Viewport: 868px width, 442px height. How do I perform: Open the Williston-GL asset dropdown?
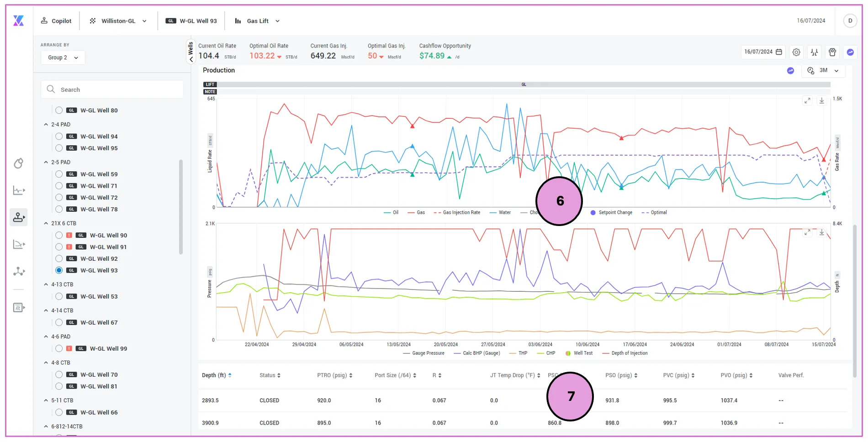pos(118,21)
